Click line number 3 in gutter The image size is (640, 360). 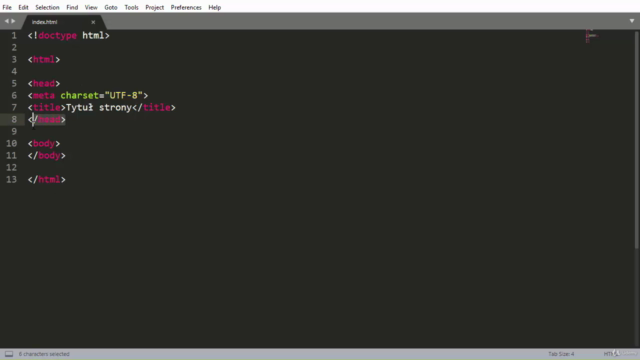pyautogui.click(x=14, y=60)
